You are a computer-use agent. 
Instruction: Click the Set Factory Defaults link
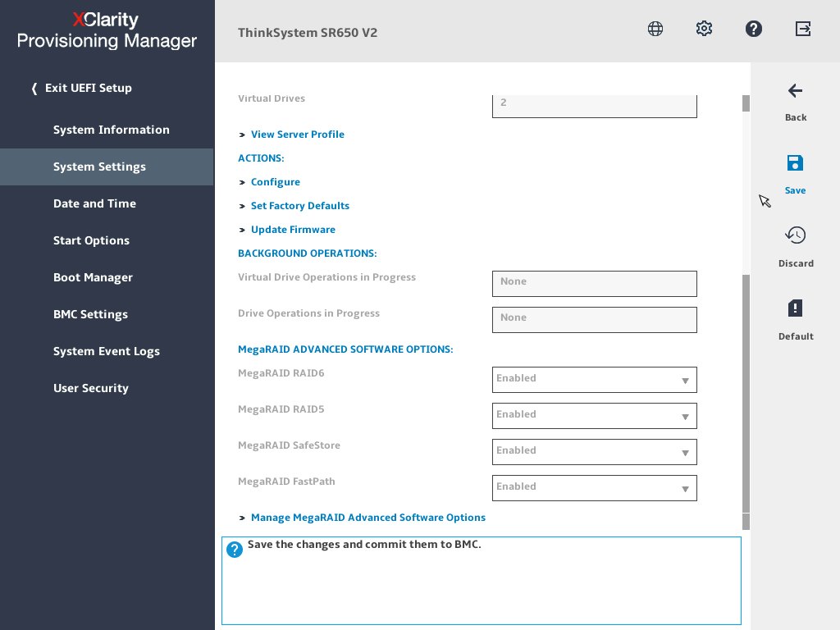(x=300, y=206)
